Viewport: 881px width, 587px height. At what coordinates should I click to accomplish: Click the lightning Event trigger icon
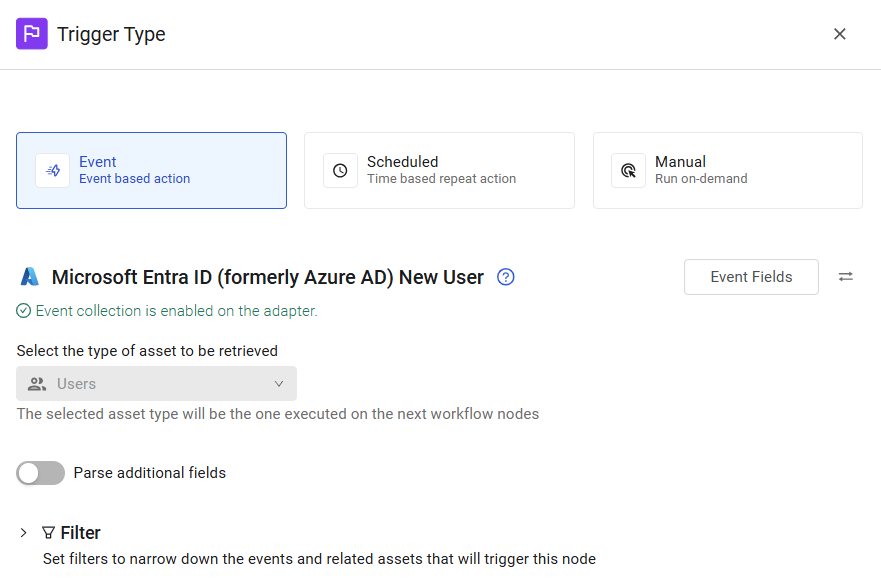tap(53, 170)
